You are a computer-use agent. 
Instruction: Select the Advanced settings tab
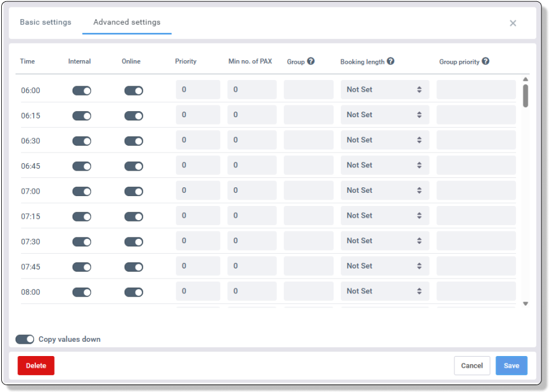tap(126, 22)
